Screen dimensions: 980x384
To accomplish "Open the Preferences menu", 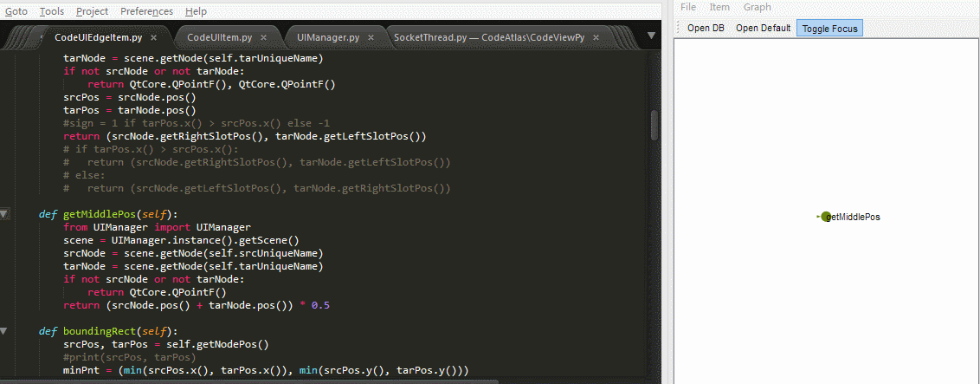I will [x=146, y=11].
